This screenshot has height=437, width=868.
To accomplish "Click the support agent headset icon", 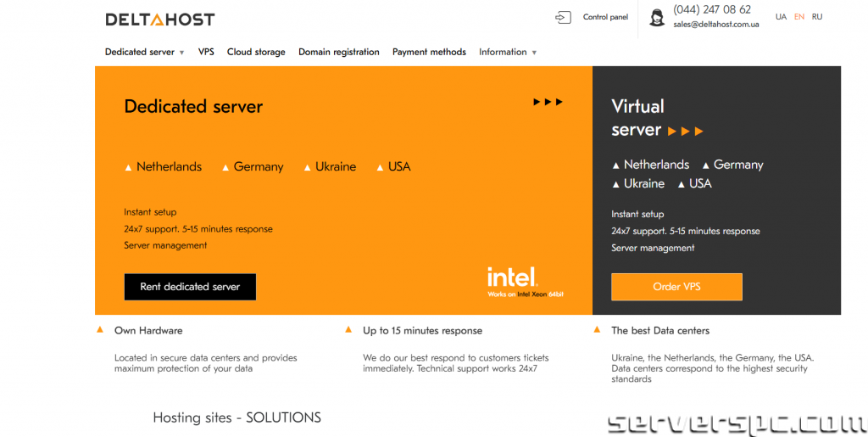I will click(657, 17).
